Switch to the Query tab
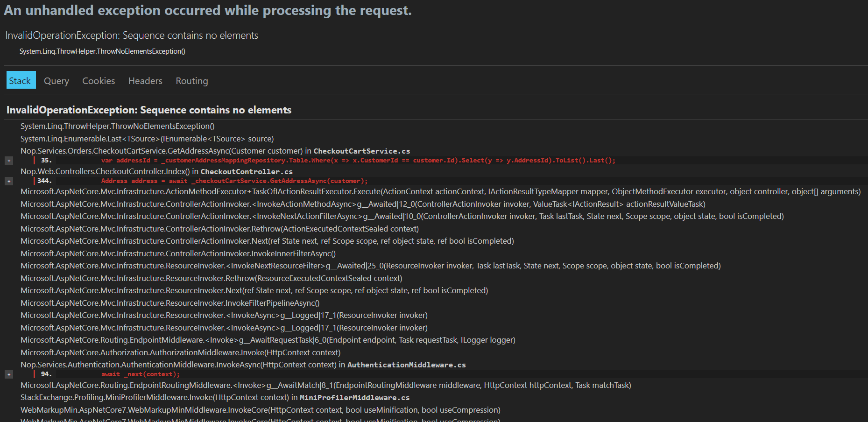This screenshot has width=868, height=422. [x=56, y=80]
